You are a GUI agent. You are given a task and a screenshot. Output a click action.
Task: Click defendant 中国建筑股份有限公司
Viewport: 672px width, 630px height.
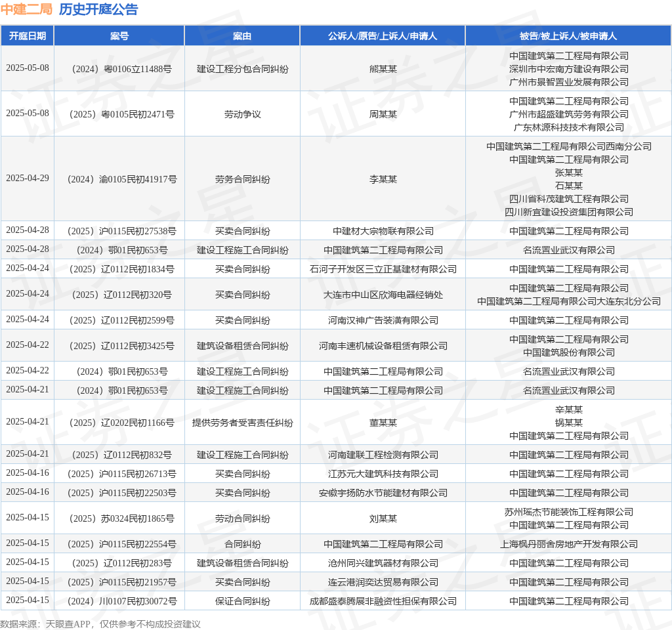pyautogui.click(x=569, y=352)
